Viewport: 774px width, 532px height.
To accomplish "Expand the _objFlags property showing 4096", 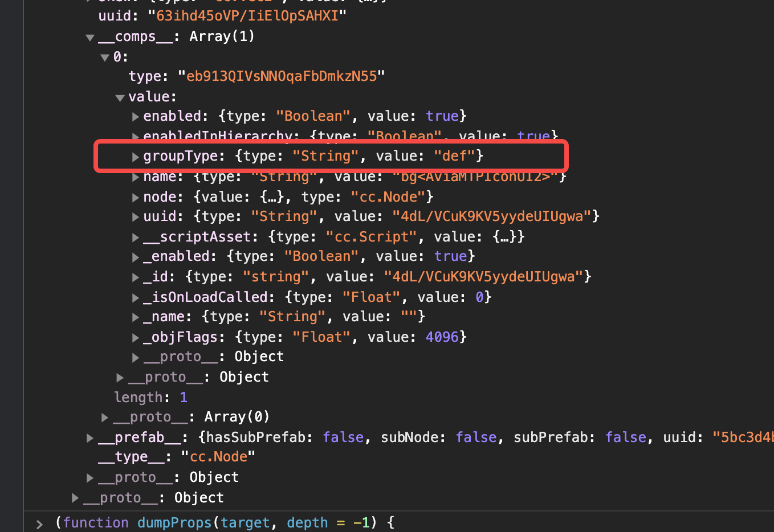I will 136,337.
